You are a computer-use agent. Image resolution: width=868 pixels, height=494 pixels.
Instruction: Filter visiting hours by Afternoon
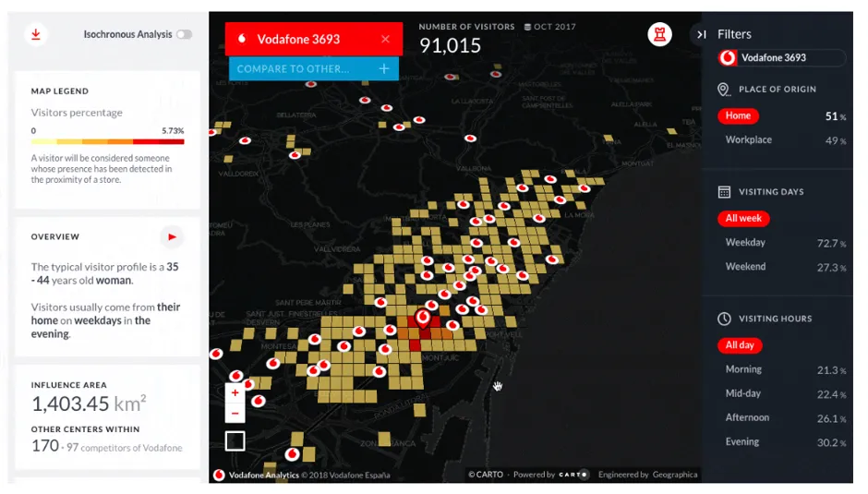747,417
